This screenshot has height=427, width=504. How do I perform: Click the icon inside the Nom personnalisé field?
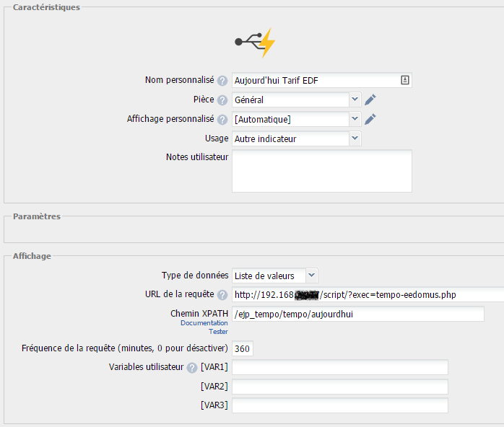click(x=405, y=80)
